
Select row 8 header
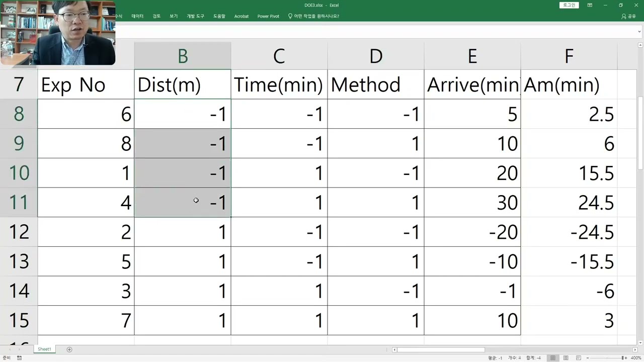19,114
